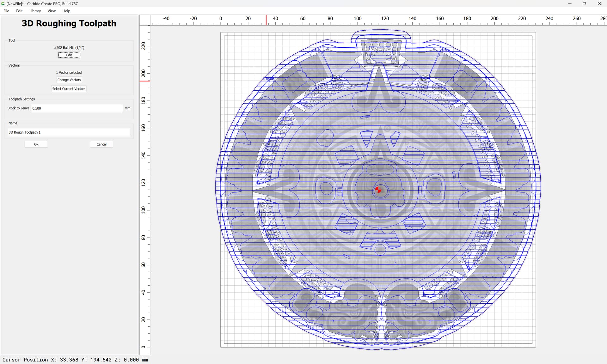The image size is (607, 364).
Task: Click the '#202 Ball Mill (1/4")' tool label
Action: pos(69,48)
